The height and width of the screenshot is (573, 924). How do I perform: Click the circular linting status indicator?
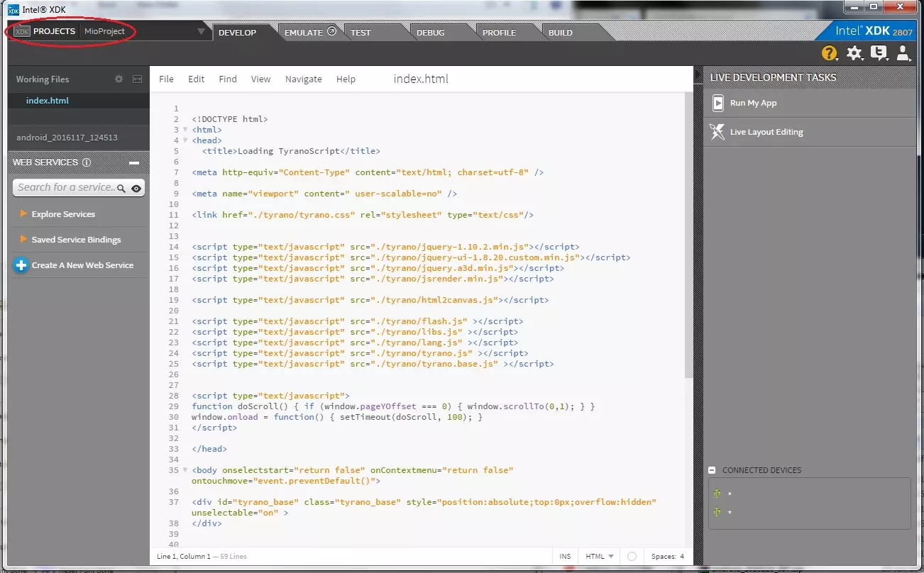pos(632,557)
